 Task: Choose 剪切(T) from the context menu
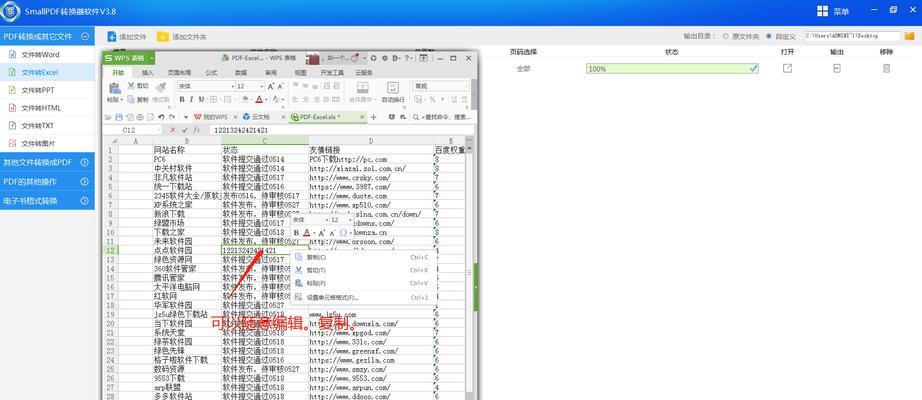click(x=363, y=270)
